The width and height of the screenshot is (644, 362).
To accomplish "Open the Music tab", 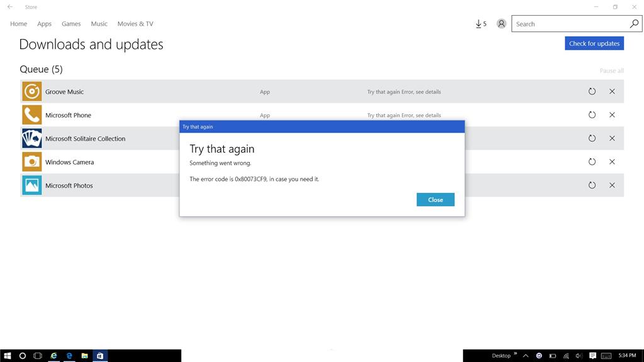I will point(99,24).
